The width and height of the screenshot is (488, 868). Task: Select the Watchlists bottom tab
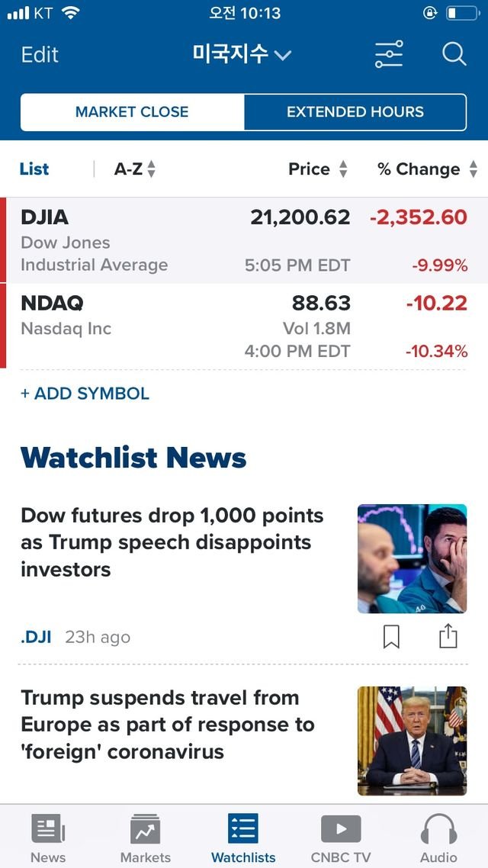point(243,837)
